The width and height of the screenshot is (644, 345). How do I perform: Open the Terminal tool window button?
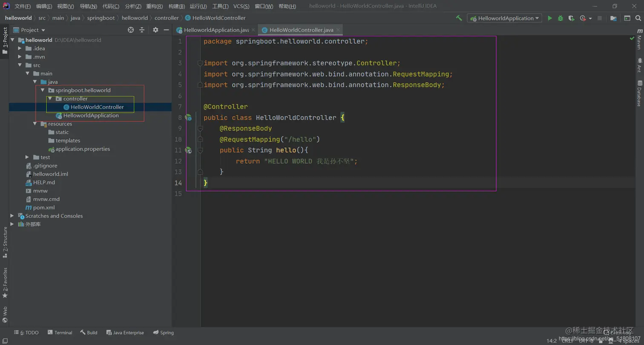tap(60, 333)
